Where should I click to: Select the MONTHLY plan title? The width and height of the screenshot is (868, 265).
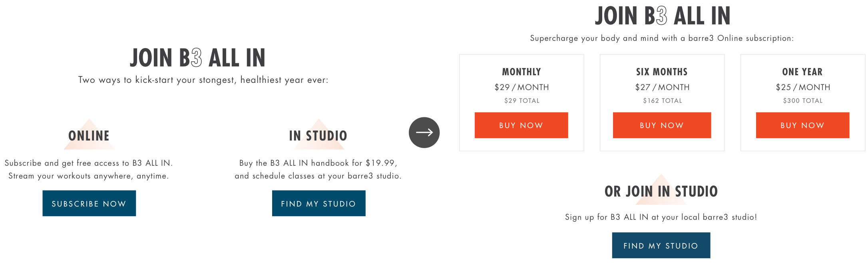522,72
